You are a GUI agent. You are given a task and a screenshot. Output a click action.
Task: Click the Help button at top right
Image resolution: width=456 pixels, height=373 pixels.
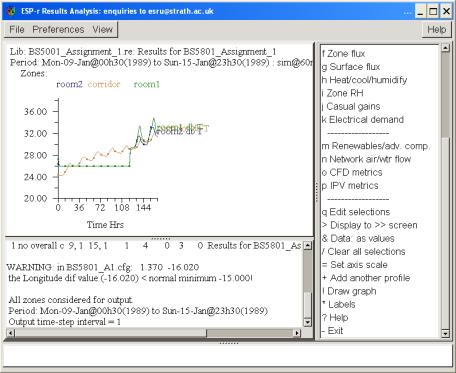pyautogui.click(x=437, y=30)
